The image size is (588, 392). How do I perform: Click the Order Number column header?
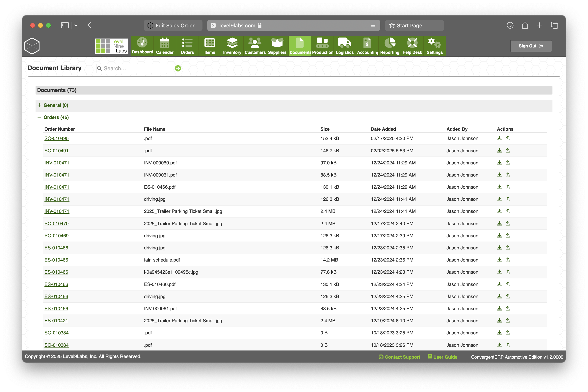pyautogui.click(x=60, y=129)
